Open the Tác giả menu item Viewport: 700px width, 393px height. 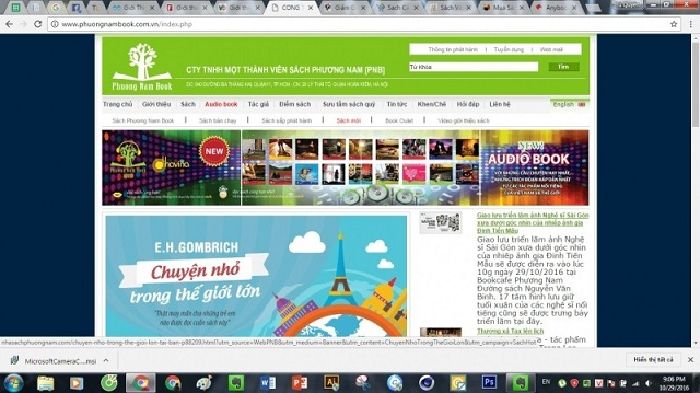click(x=258, y=104)
